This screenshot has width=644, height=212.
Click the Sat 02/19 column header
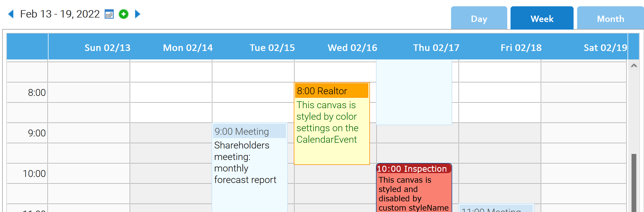605,48
